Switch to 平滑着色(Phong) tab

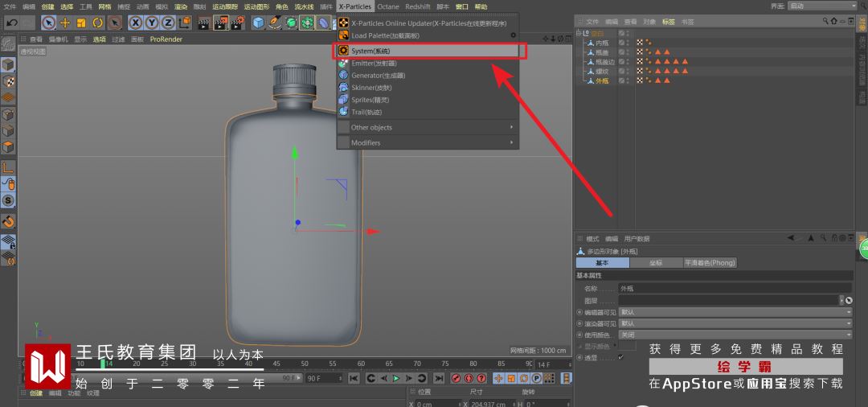coord(710,263)
